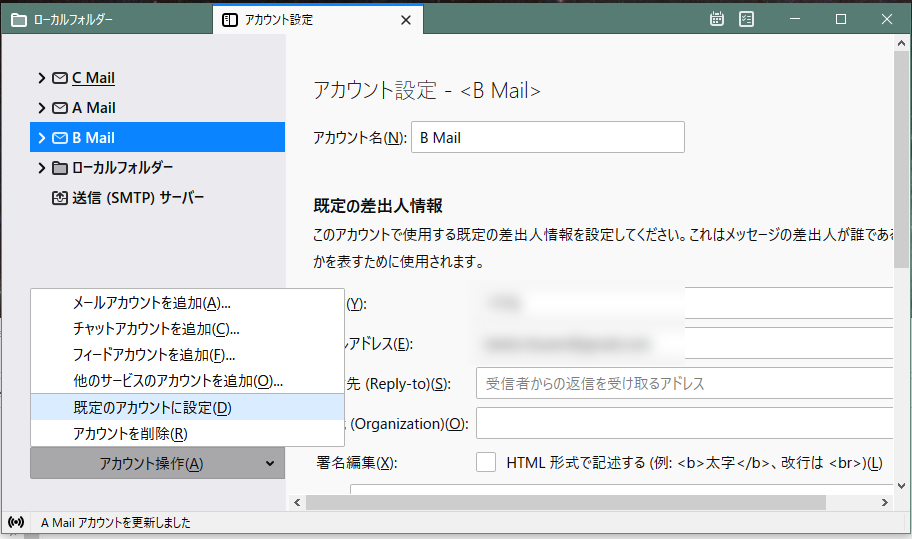The image size is (912, 539).
Task: Click the 署名編集(X) label
Action: click(x=357, y=463)
